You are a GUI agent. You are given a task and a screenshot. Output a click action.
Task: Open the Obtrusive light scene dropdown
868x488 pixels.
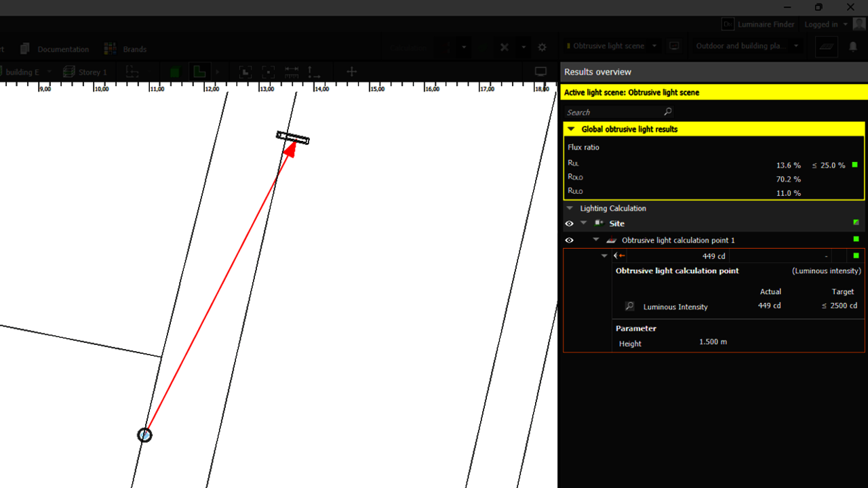click(x=610, y=45)
